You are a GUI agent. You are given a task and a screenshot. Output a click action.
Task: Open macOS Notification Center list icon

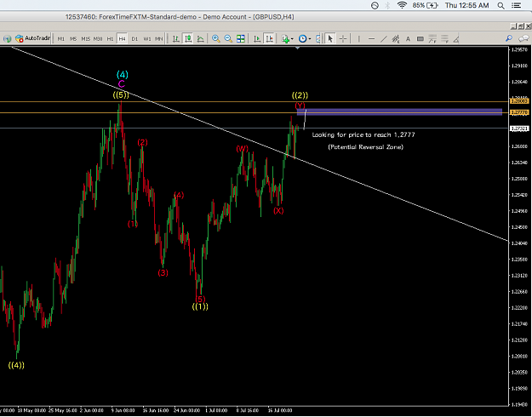pyautogui.click(x=517, y=5)
